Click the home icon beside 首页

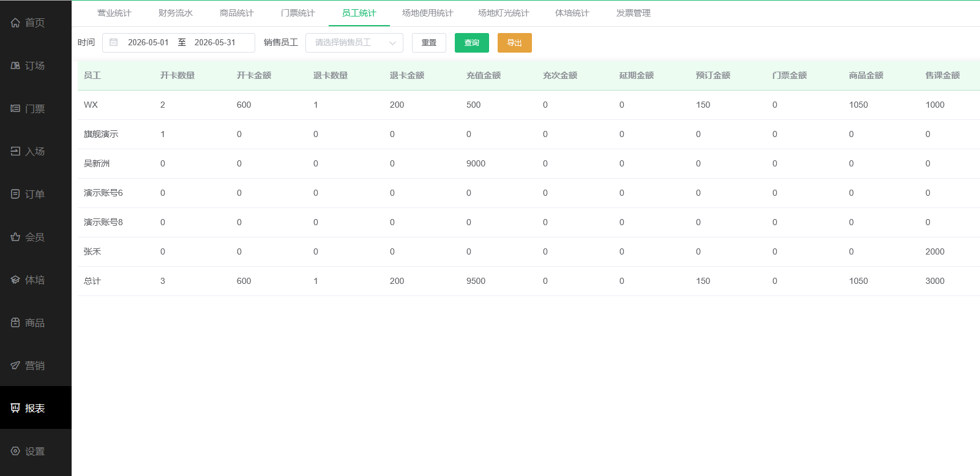(x=15, y=23)
